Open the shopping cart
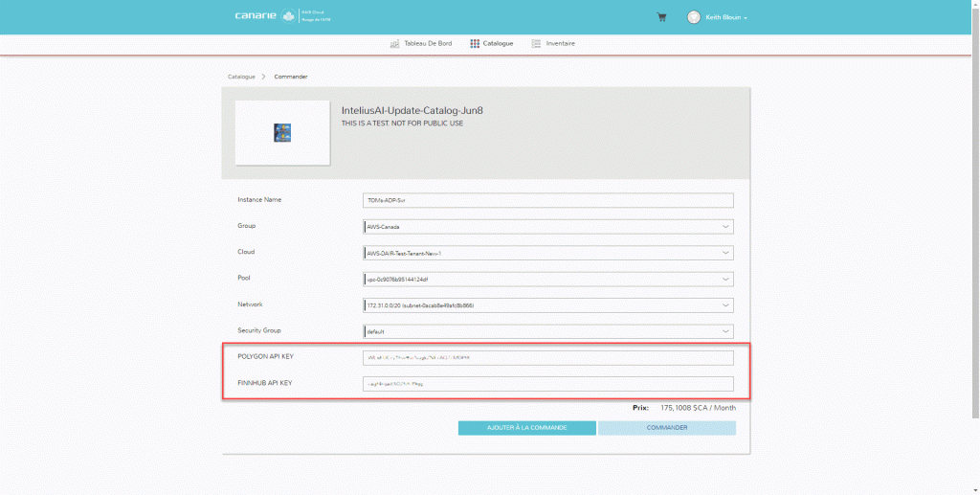 pos(661,17)
